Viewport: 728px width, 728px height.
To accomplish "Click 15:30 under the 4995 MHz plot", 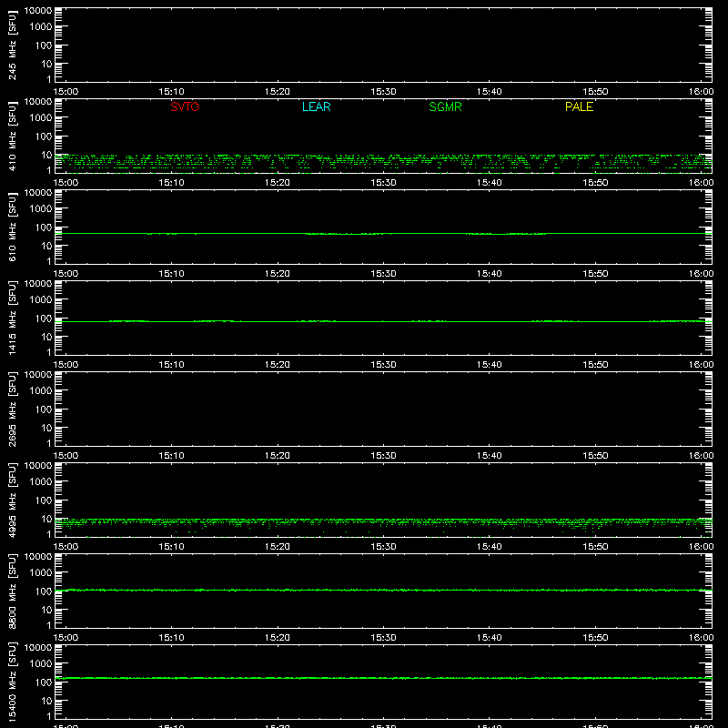I will coord(383,547).
